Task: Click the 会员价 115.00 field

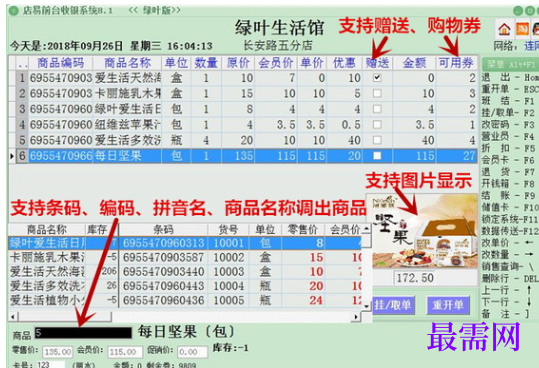Action: [x=125, y=352]
